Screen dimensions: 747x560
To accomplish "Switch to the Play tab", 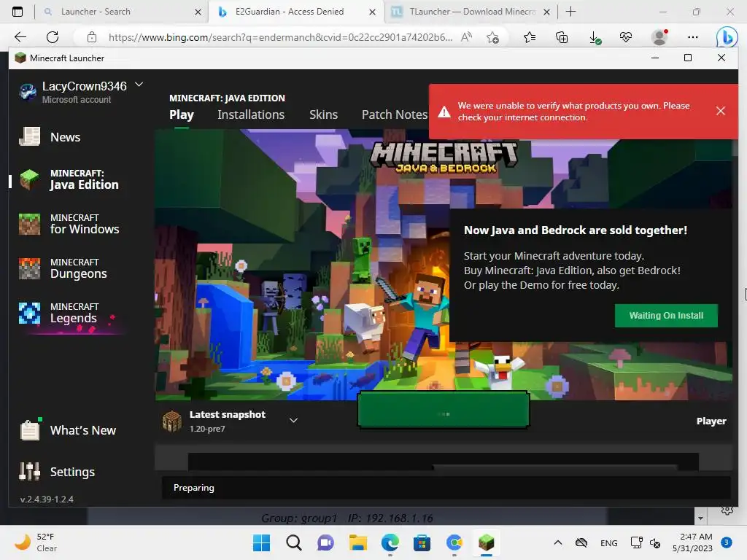I will click(182, 114).
